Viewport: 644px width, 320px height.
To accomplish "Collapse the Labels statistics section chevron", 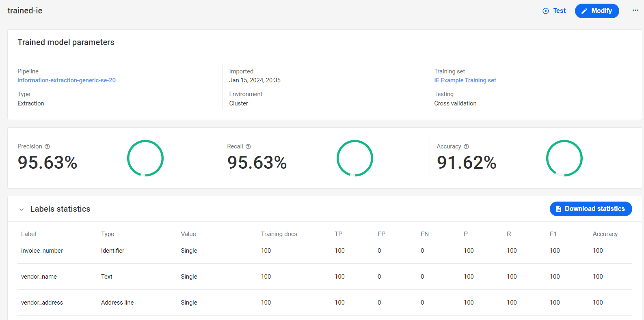I will (x=22, y=209).
